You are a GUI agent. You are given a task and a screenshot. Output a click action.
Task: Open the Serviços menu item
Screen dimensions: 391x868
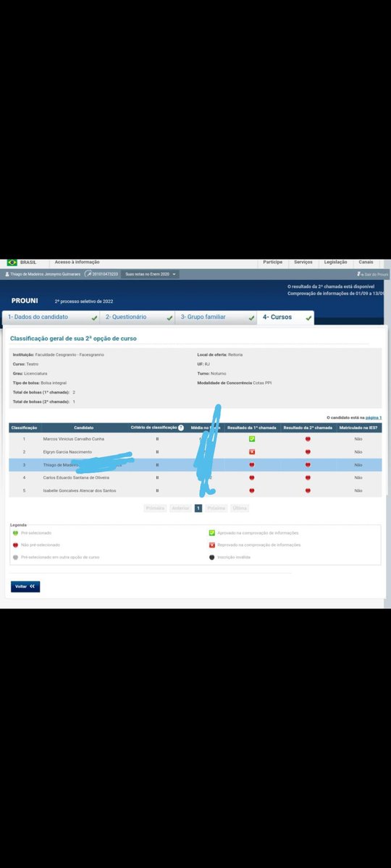pyautogui.click(x=303, y=262)
